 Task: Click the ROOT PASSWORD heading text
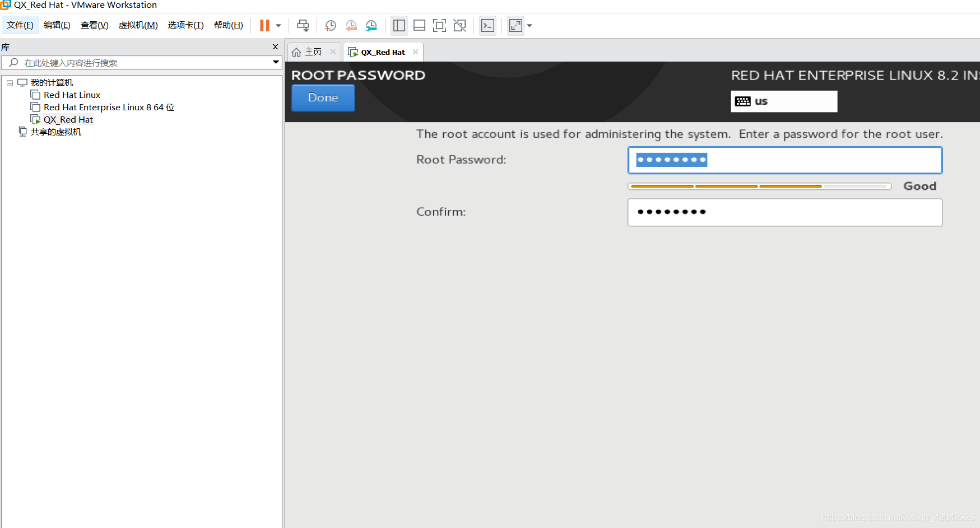359,75
